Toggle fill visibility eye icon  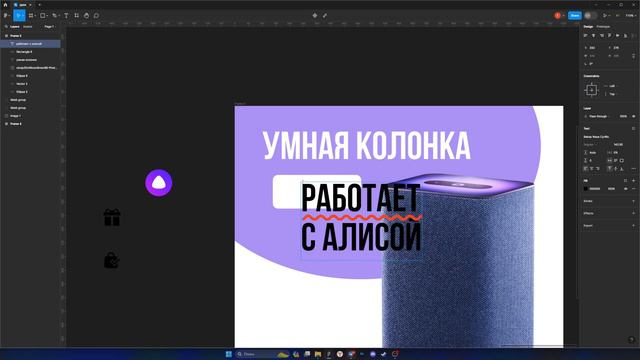click(x=626, y=189)
